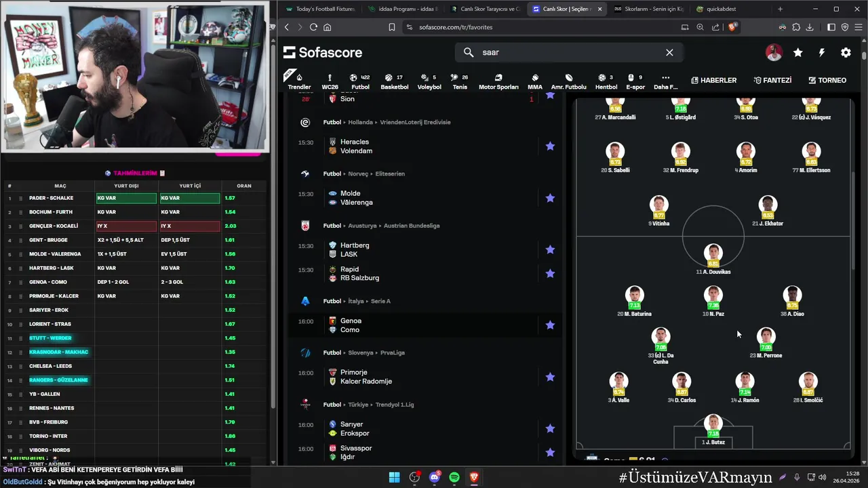Toggle favorite star on Sion match
Image resolution: width=868 pixels, height=488 pixels.
(x=550, y=96)
